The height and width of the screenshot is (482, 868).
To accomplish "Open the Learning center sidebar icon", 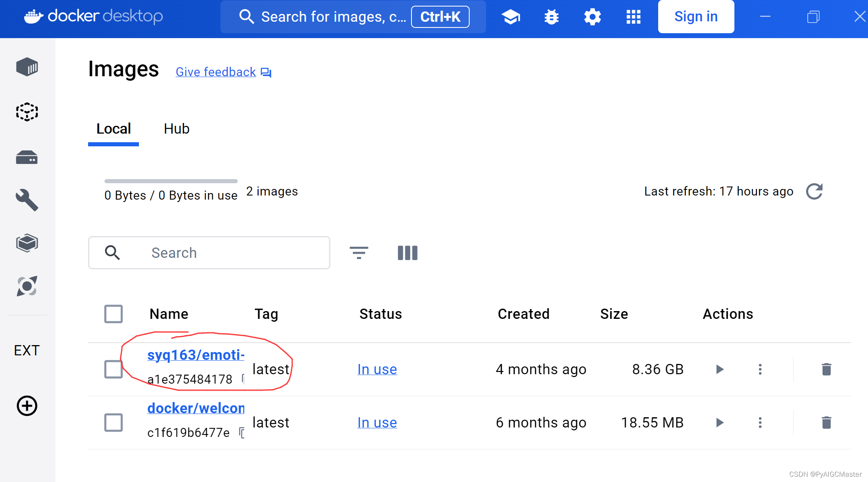I will coord(27,286).
